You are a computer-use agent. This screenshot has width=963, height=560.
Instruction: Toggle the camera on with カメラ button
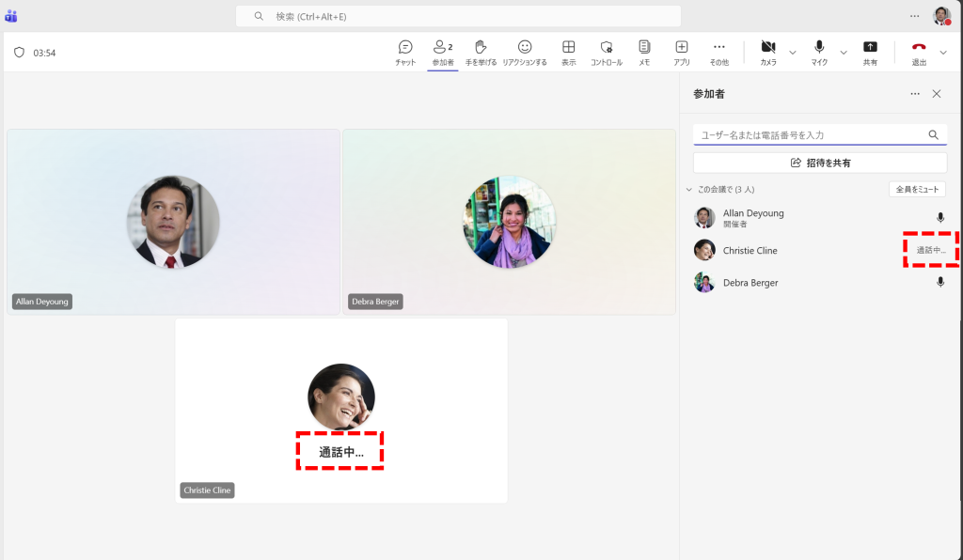pos(768,53)
